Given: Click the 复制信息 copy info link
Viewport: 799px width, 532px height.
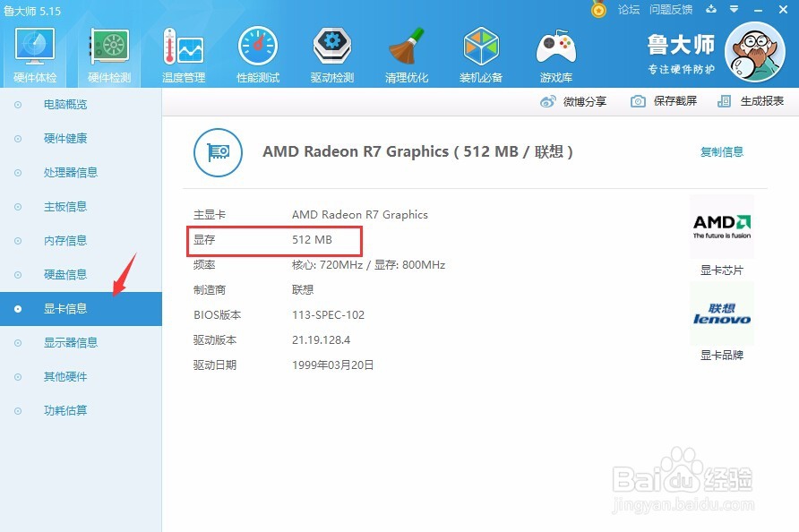Looking at the screenshot, I should [x=722, y=152].
